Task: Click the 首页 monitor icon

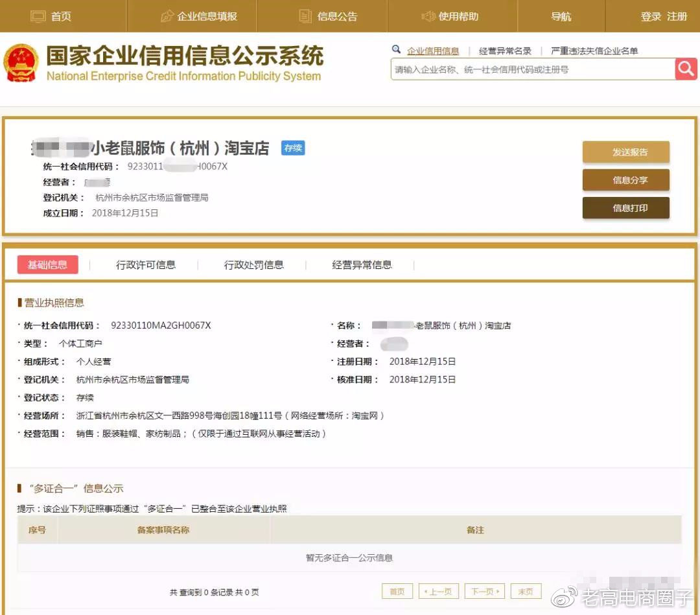Action: point(38,16)
